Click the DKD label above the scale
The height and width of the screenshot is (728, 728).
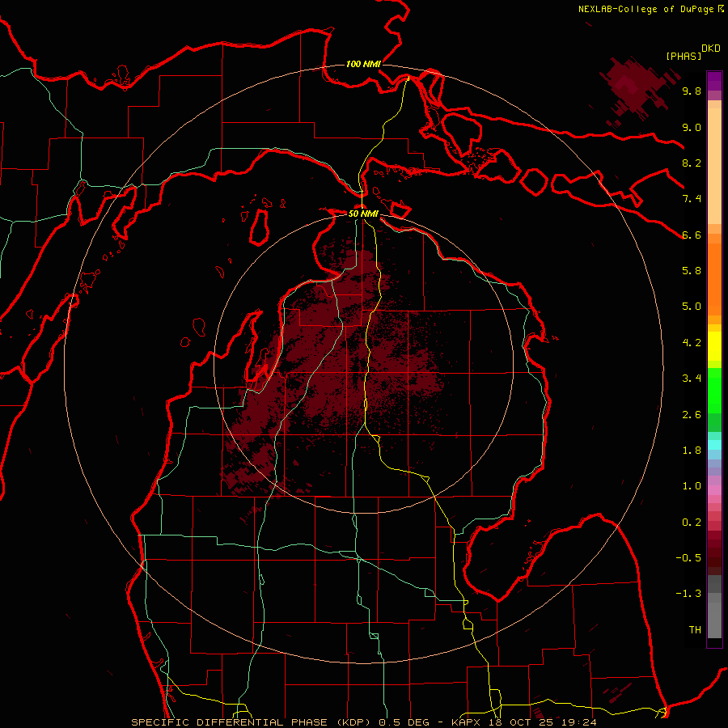[x=711, y=49]
